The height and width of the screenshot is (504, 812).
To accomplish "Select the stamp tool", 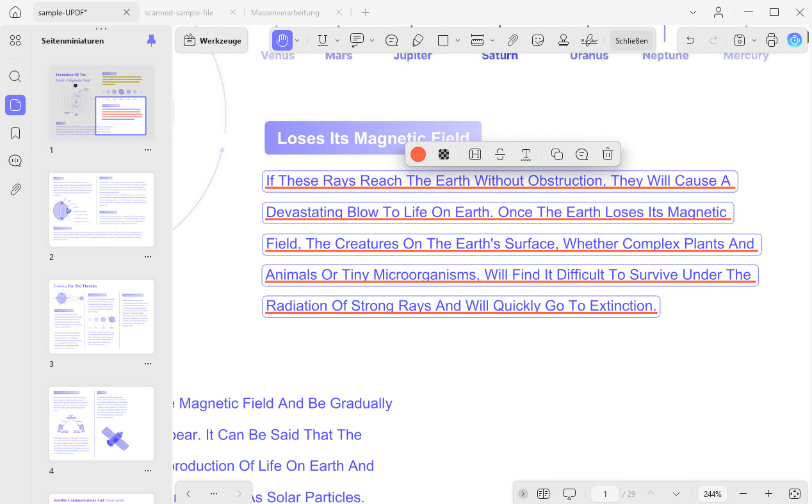I will pyautogui.click(x=564, y=40).
